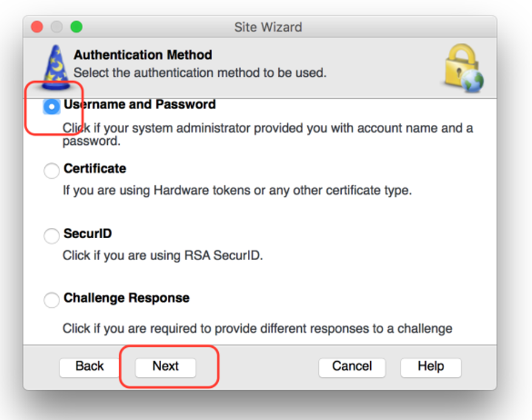Cancel the Site Wizard
The image size is (532, 420).
(351, 367)
